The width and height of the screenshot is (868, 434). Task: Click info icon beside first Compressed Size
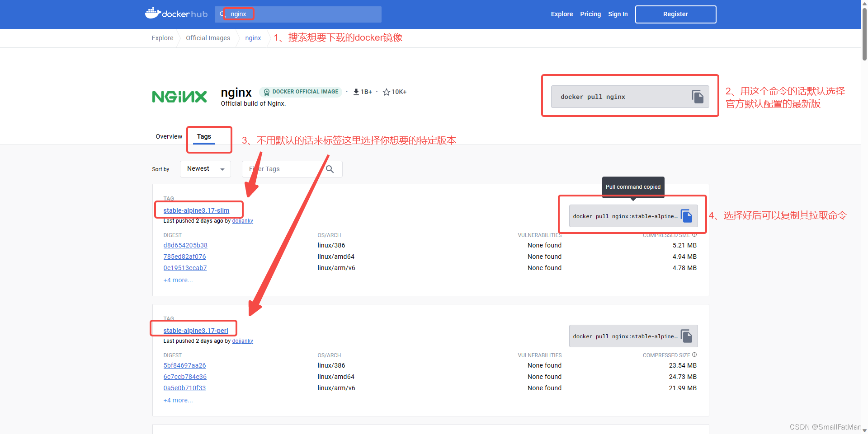(694, 235)
